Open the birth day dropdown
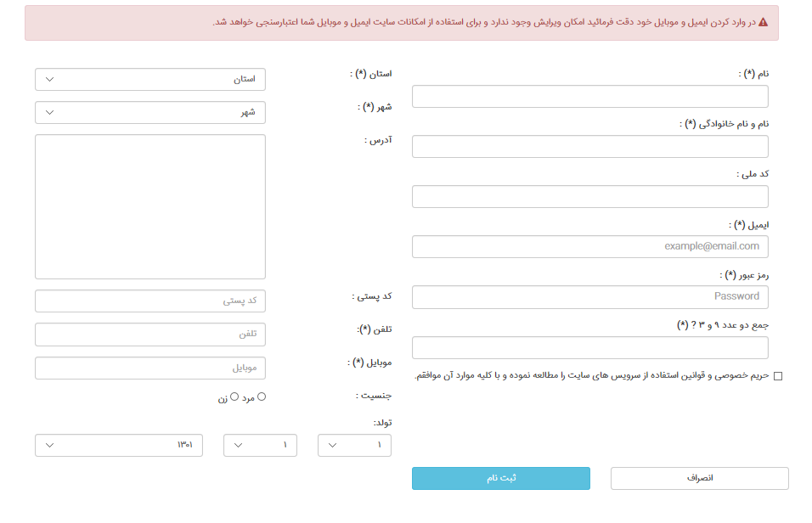This screenshot has width=812, height=523. [x=354, y=445]
